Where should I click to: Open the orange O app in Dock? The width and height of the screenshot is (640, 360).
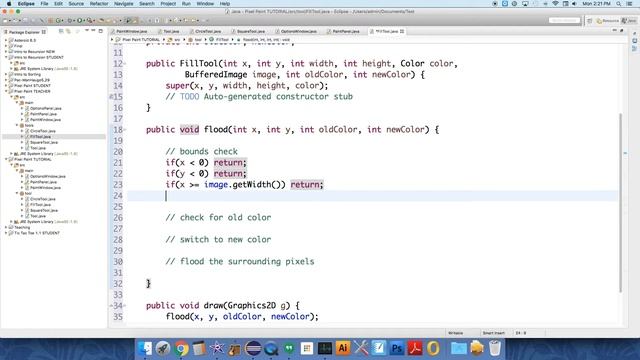[x=433, y=348]
